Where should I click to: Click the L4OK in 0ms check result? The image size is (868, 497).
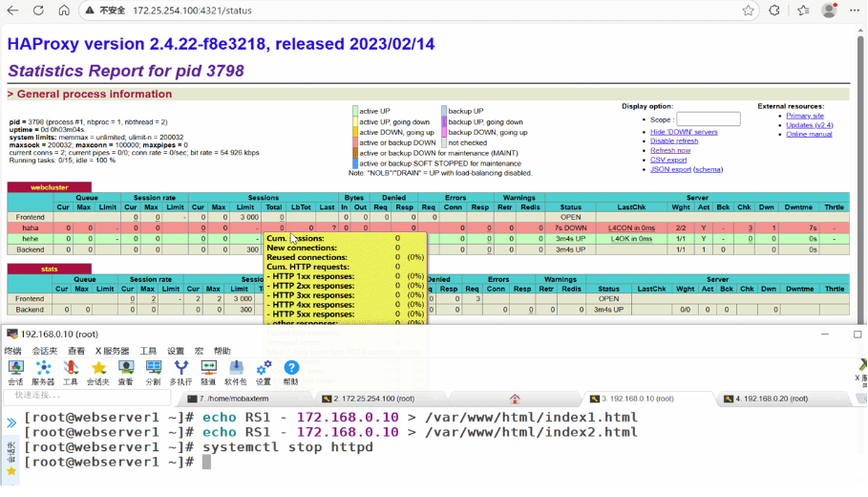[x=631, y=239]
